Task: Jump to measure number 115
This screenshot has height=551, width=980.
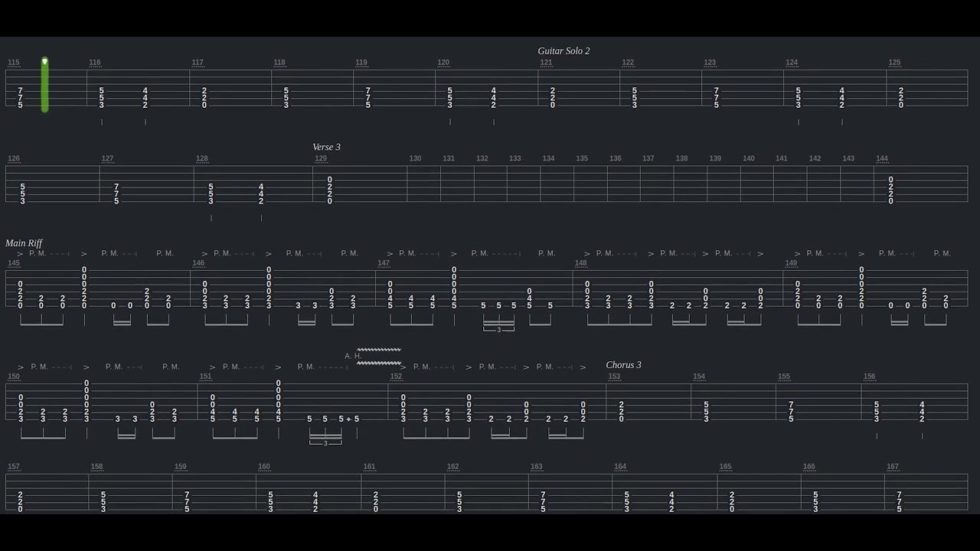Action: tap(14, 63)
